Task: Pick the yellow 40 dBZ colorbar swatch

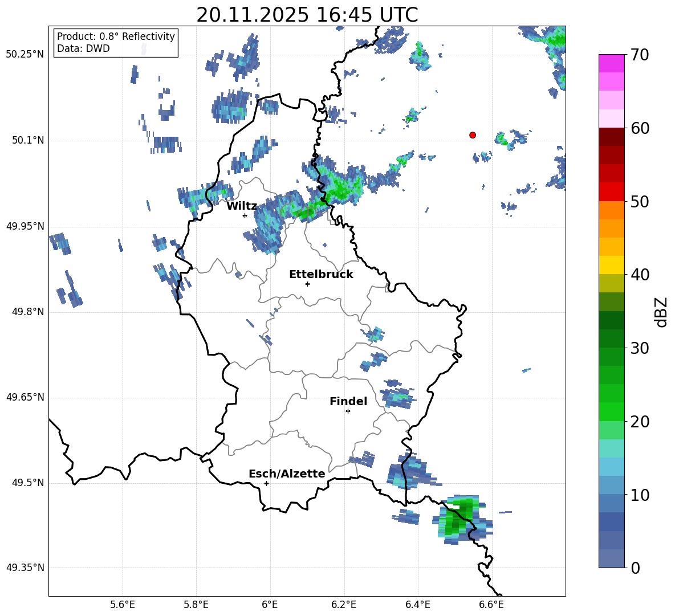Action: click(x=612, y=265)
